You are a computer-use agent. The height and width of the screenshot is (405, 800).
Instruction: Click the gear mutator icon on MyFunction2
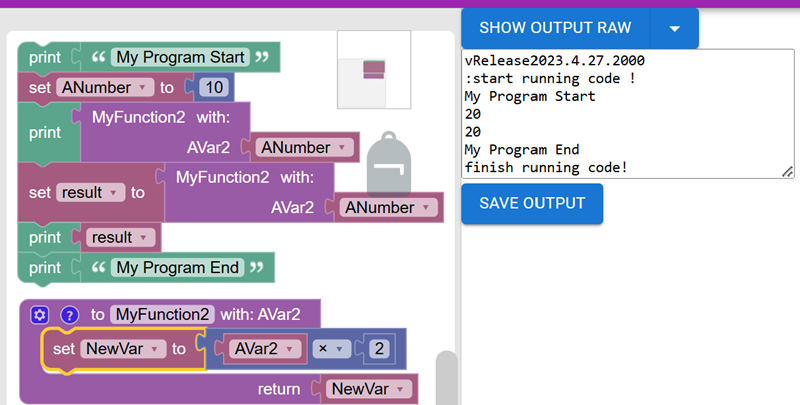click(39, 315)
